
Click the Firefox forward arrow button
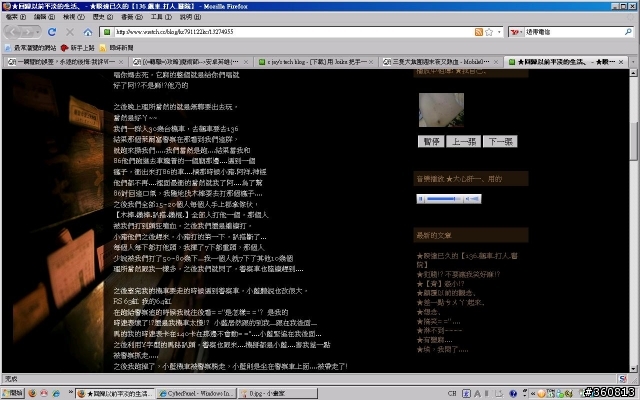(x=29, y=32)
